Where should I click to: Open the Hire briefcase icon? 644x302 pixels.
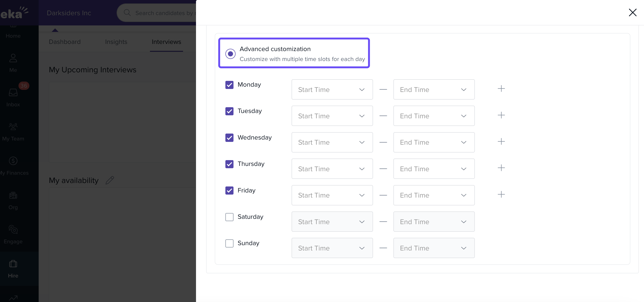[x=13, y=268]
